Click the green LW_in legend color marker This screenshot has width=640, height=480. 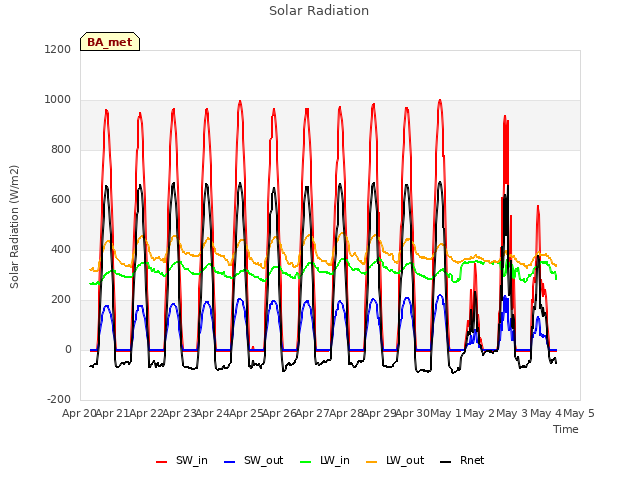(x=306, y=462)
